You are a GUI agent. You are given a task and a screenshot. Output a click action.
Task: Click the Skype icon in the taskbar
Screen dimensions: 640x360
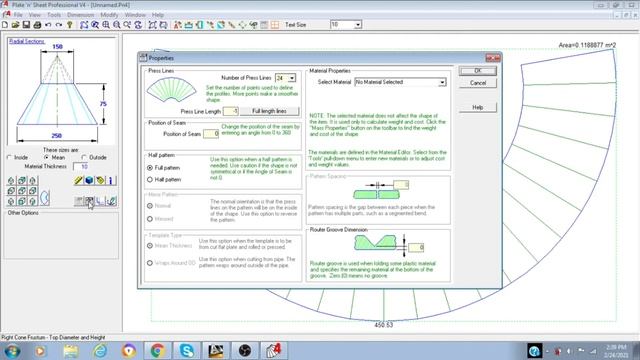187,351
